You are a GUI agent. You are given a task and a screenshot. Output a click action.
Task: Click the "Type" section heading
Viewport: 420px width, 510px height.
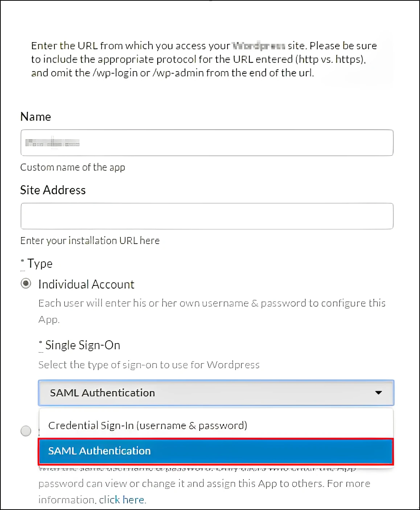tap(39, 264)
